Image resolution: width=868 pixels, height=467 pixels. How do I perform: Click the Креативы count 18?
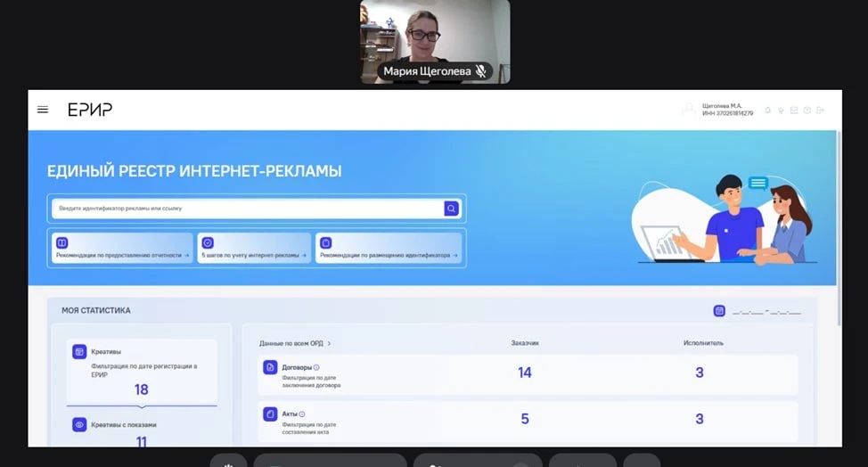click(x=141, y=389)
